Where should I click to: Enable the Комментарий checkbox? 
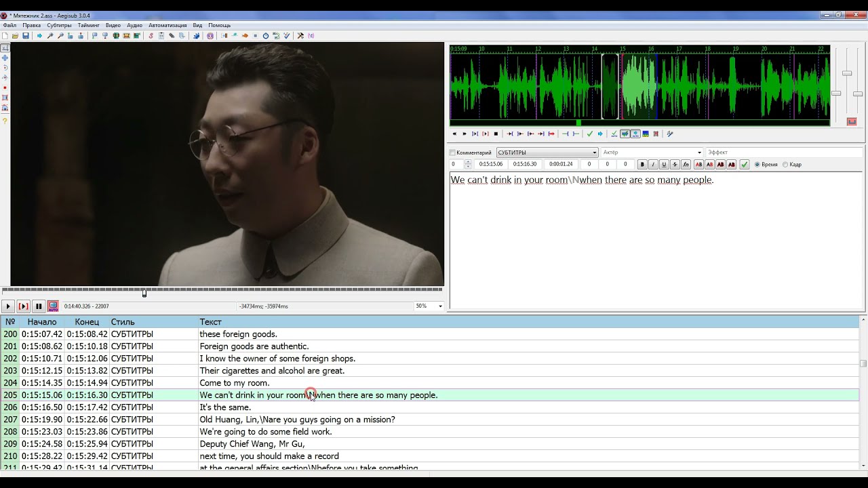(x=453, y=153)
